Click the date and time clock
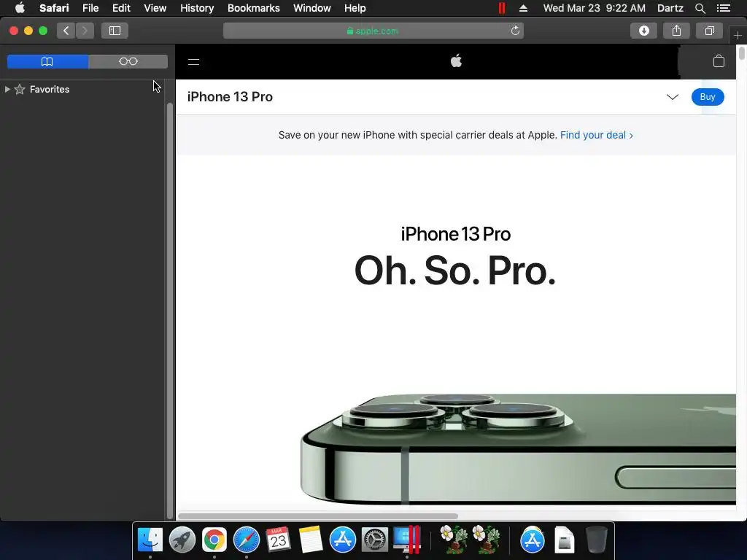The width and height of the screenshot is (747, 560). click(x=594, y=8)
